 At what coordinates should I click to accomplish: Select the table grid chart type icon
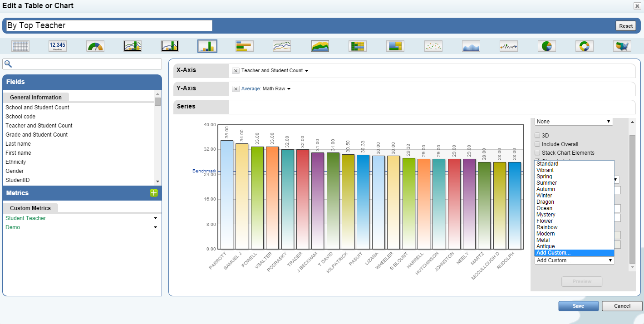coord(20,46)
